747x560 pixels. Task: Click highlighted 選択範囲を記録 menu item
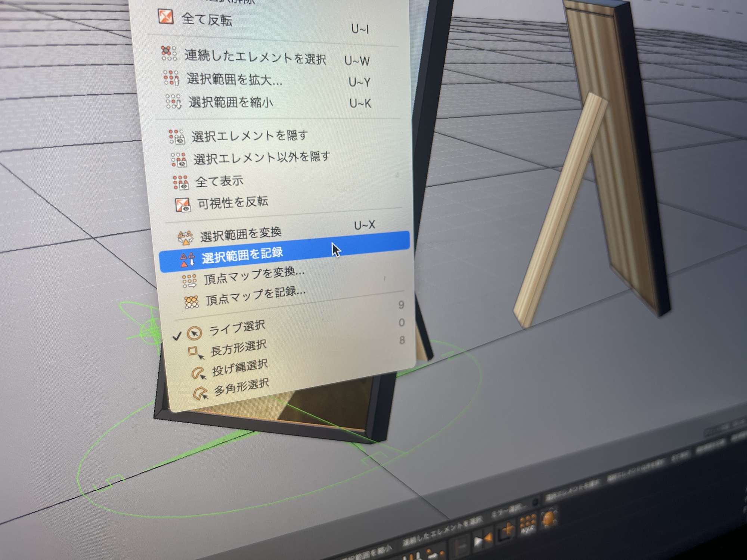point(242,256)
